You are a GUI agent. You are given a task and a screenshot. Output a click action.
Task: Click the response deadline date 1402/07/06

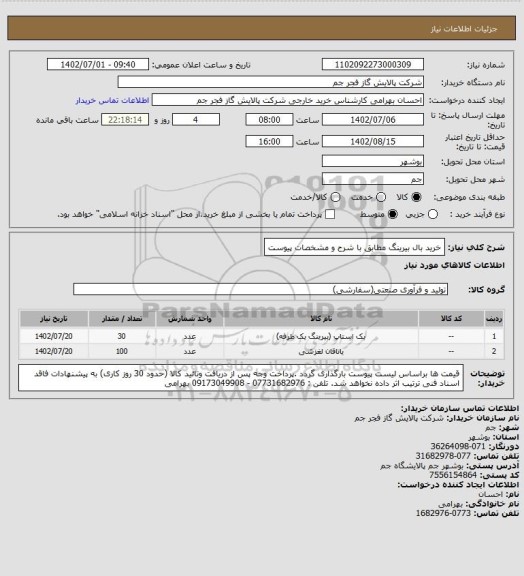pos(373,120)
